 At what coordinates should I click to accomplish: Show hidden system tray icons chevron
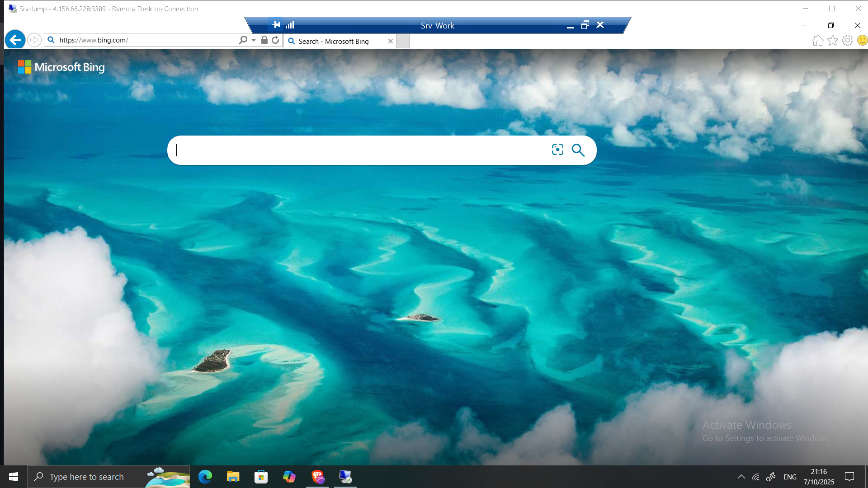(x=741, y=477)
